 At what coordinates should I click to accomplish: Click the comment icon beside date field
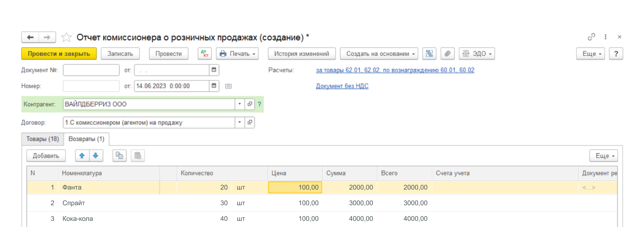pyautogui.click(x=228, y=86)
